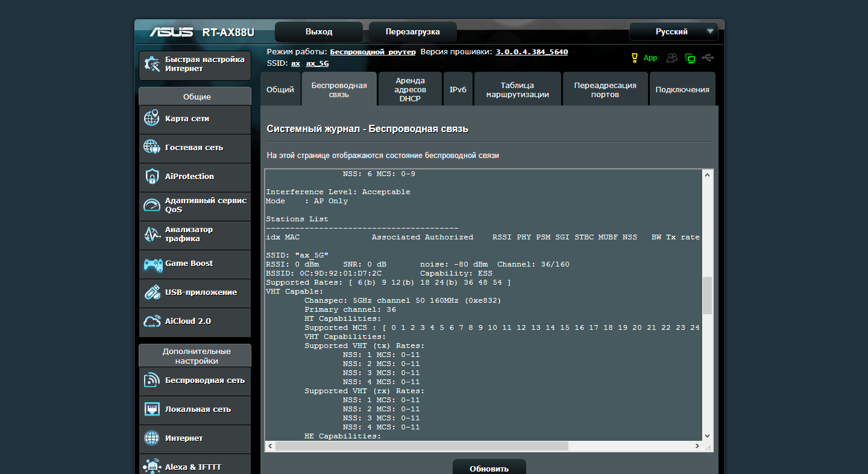Click the guest network users status icon
The width and height of the screenshot is (868, 474).
coord(671,58)
